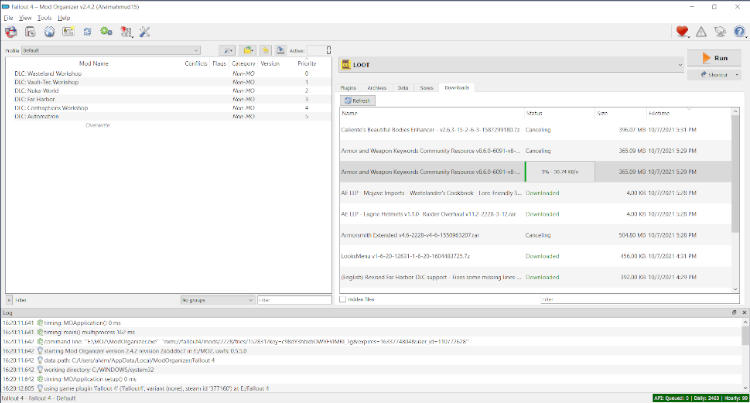Select DLC: Automatron mod row
This screenshot has width=750, height=403.
pos(167,117)
